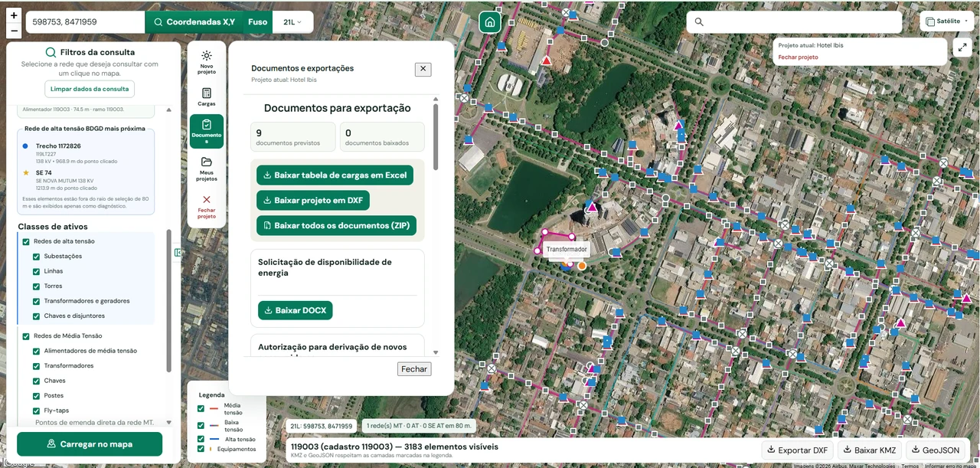
Task: Click the red Fechar projeto link top right
Action: [x=798, y=57]
